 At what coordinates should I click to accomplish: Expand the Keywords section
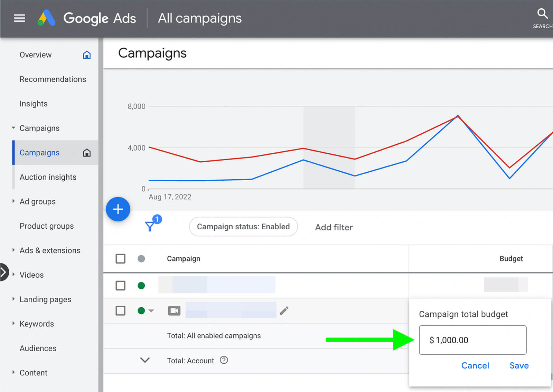(13, 324)
